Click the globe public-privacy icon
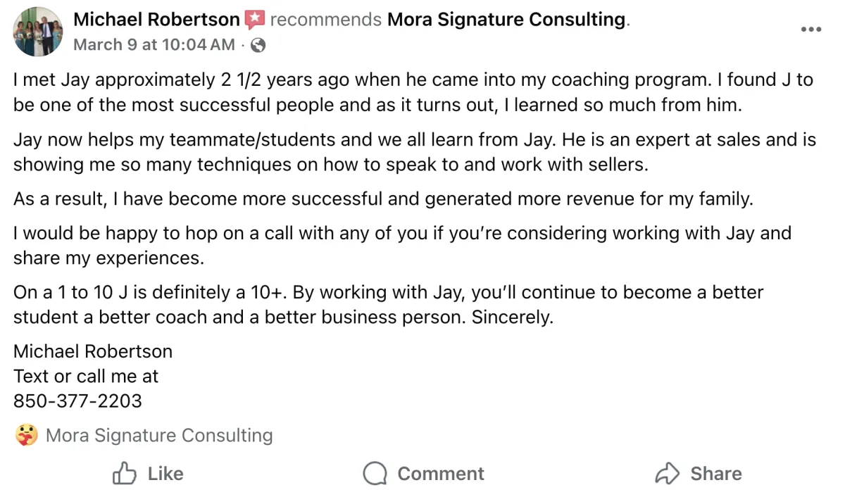This screenshot has height=504, width=845. (258, 45)
